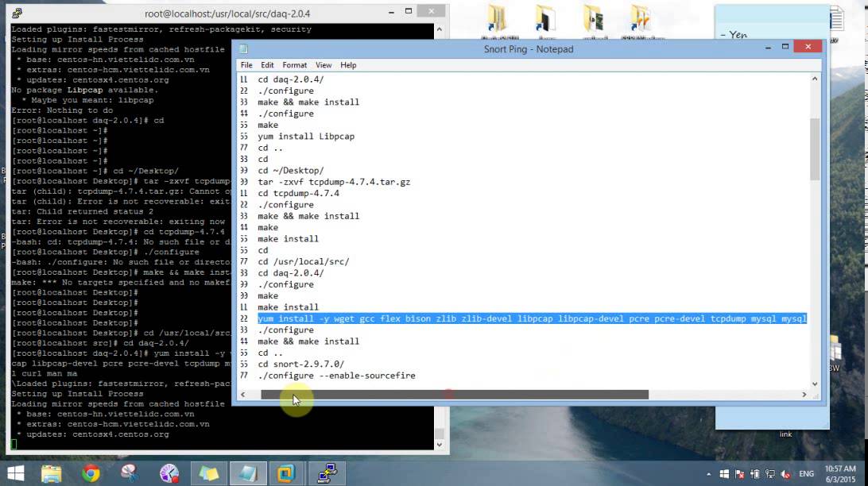Click the 'yum install Libpcap' line in Notepad
868x486 pixels.
(x=306, y=137)
